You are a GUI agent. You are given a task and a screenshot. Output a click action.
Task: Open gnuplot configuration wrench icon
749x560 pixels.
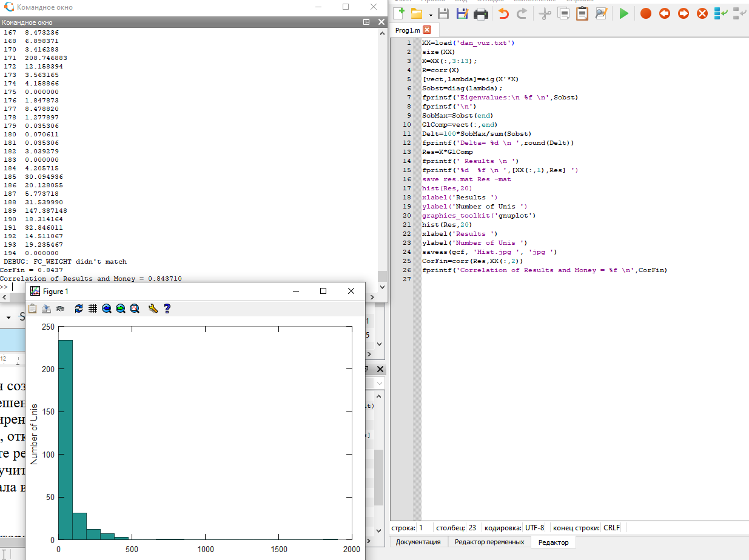(x=153, y=308)
